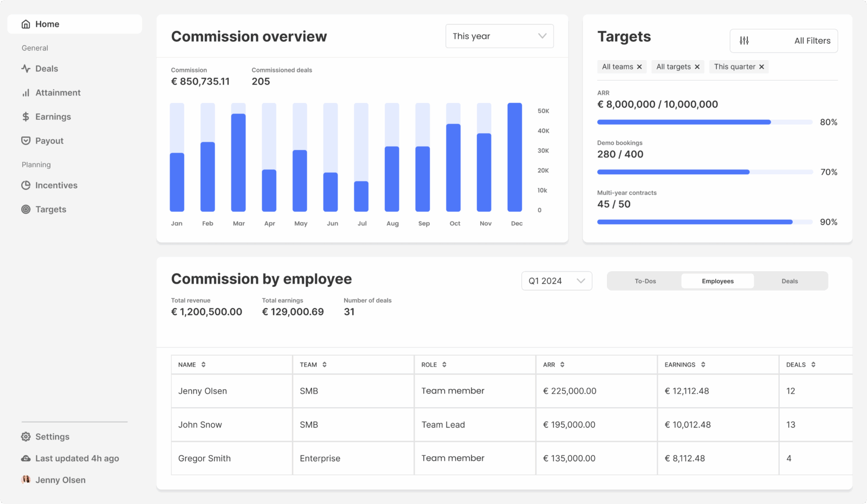The height and width of the screenshot is (504, 867).
Task: Open the Deals section from the sidebar
Action: (x=25, y=69)
